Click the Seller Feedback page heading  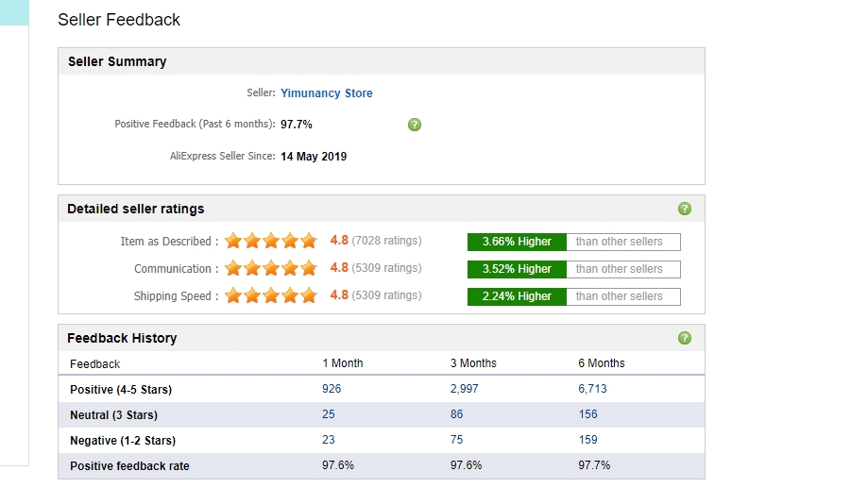(119, 20)
